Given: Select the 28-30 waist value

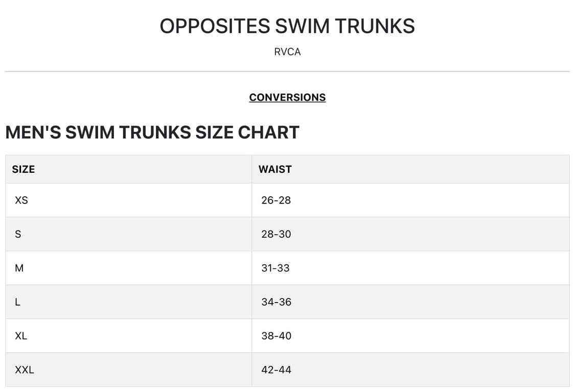Looking at the screenshot, I should 276,234.
